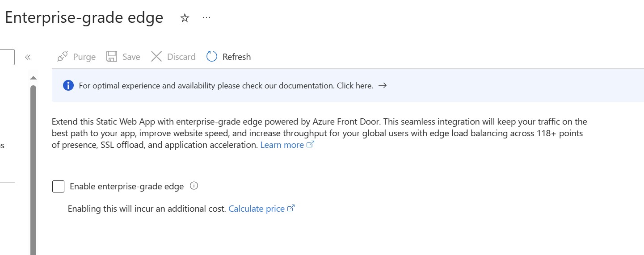Click the info tooltip icon beside the enable label
Viewport: 644px width, 255px height.
[194, 186]
